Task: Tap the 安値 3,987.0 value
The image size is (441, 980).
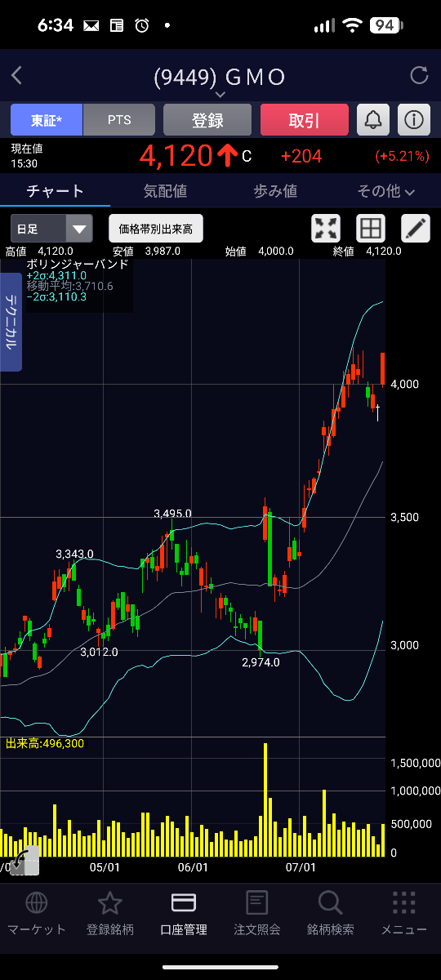Action: [162, 252]
